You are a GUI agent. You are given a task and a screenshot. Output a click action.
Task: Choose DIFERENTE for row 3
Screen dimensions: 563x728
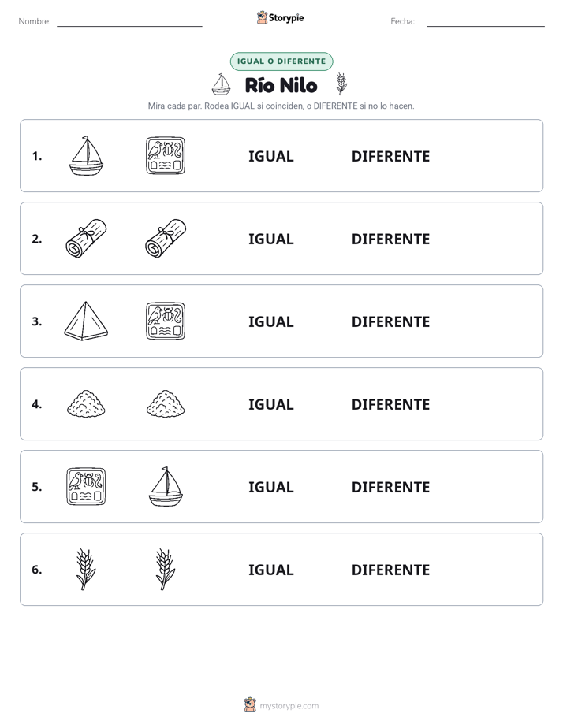pos(390,321)
